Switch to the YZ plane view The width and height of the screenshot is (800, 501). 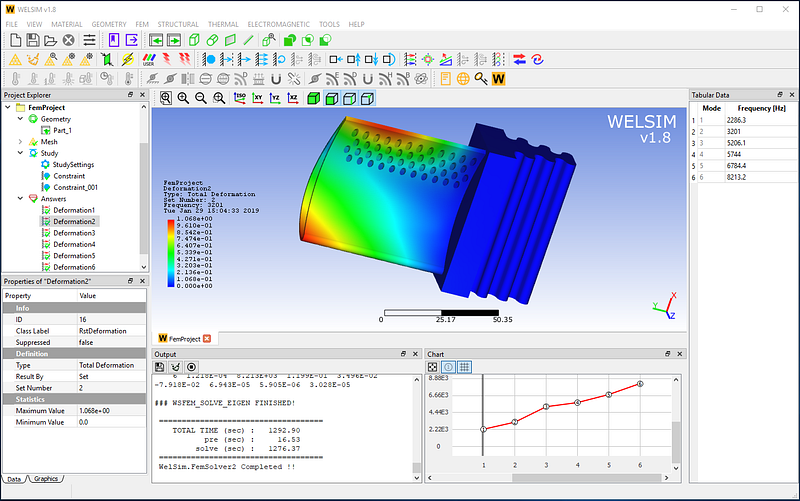[275, 98]
